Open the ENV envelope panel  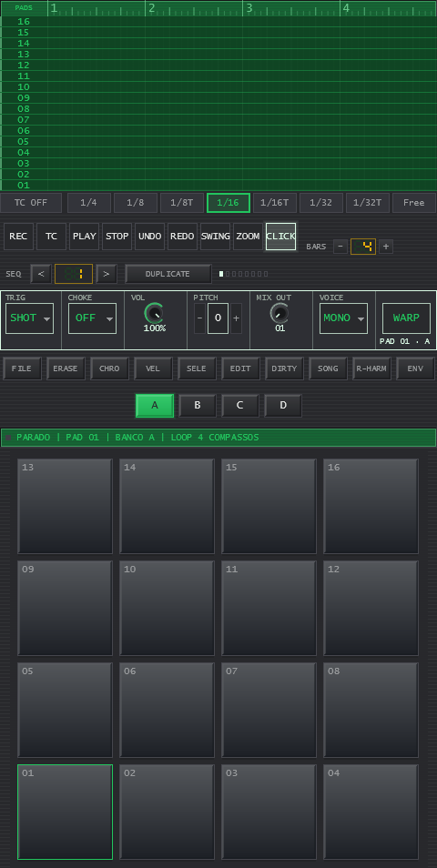coord(415,368)
